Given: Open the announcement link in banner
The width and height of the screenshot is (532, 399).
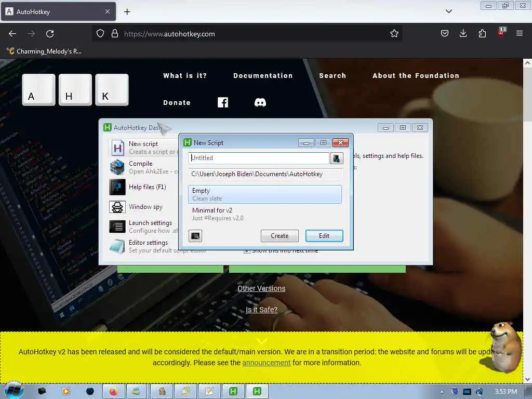Looking at the screenshot, I should 267,363.
